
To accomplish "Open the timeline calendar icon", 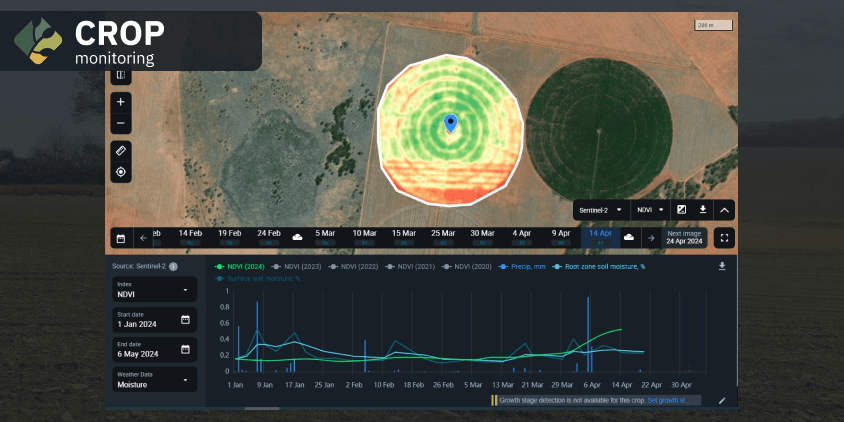I will 121,238.
